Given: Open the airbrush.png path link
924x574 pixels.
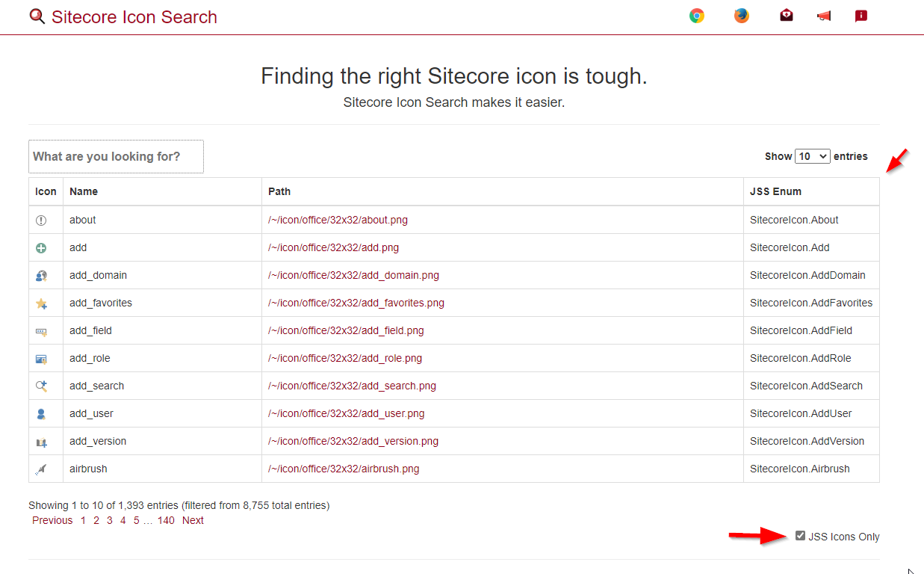Looking at the screenshot, I should [344, 469].
